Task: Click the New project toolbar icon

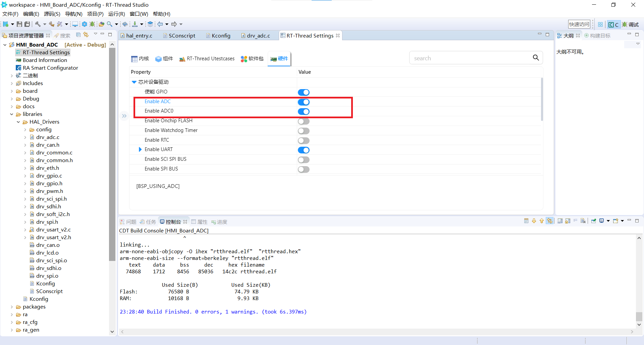Action: [6, 24]
